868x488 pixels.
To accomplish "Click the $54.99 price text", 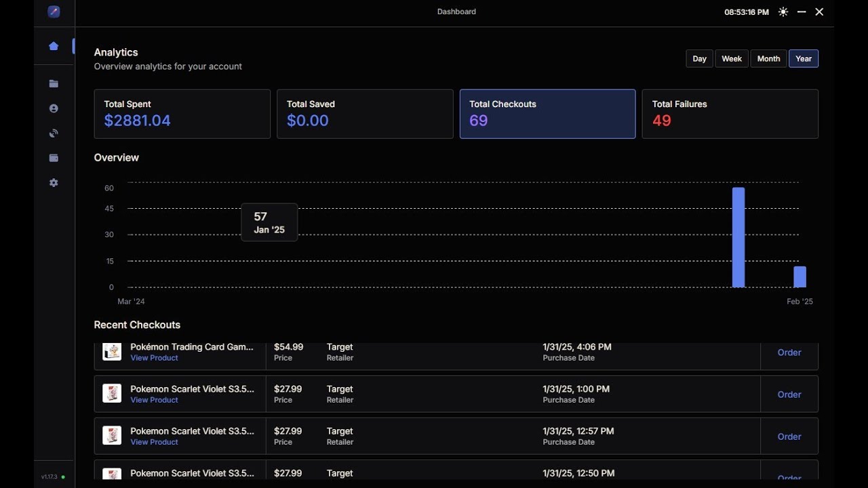I will tap(289, 347).
